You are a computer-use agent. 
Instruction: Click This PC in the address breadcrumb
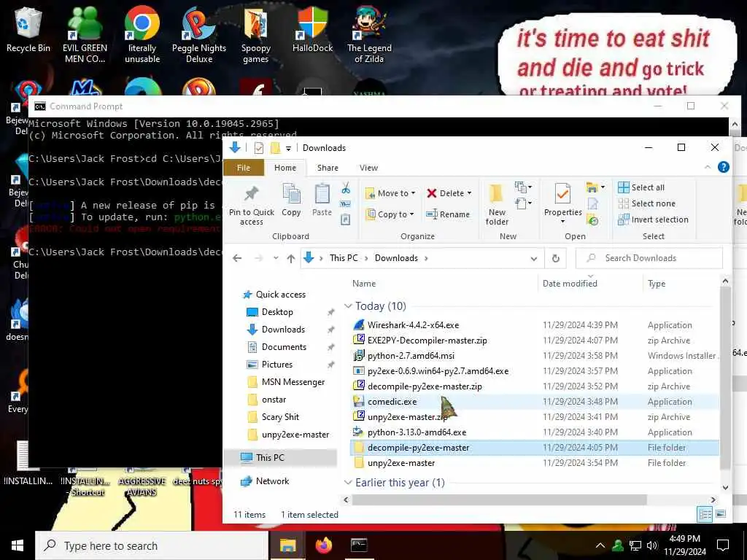point(344,258)
